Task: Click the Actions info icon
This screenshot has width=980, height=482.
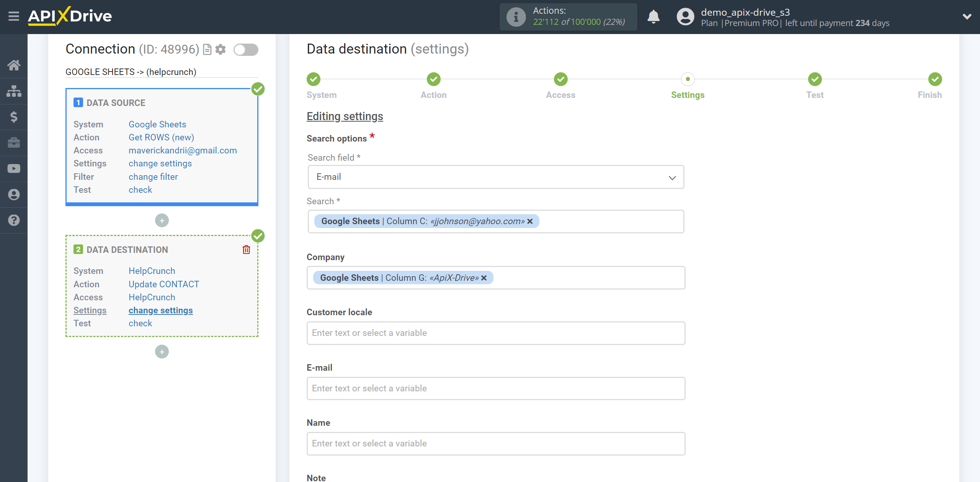Action: (x=516, y=17)
